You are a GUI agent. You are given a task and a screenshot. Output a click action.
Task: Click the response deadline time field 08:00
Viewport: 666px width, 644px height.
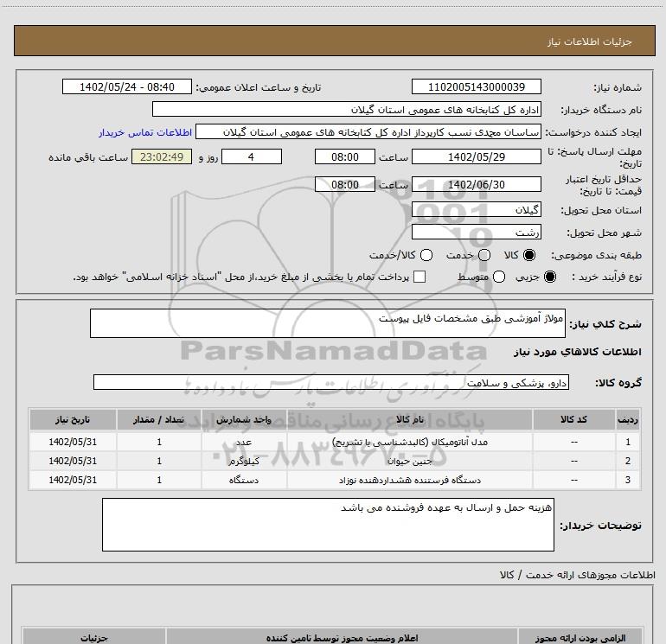point(345,156)
